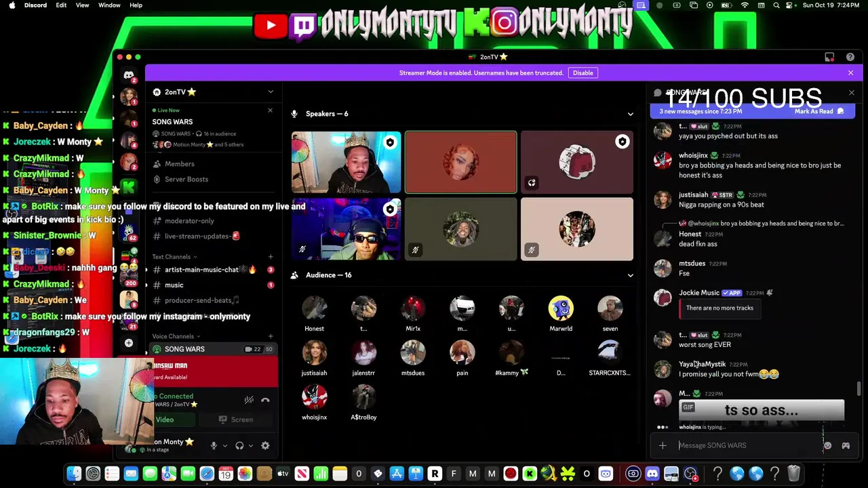Open apps/activities icon in message bar

(846, 445)
